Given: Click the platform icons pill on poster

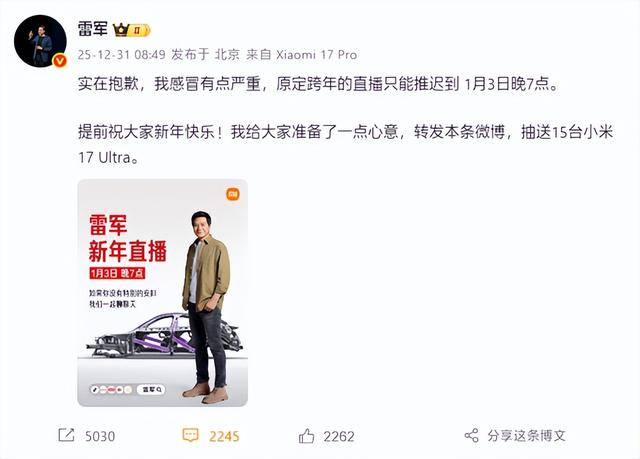Looking at the screenshot, I should [111, 390].
